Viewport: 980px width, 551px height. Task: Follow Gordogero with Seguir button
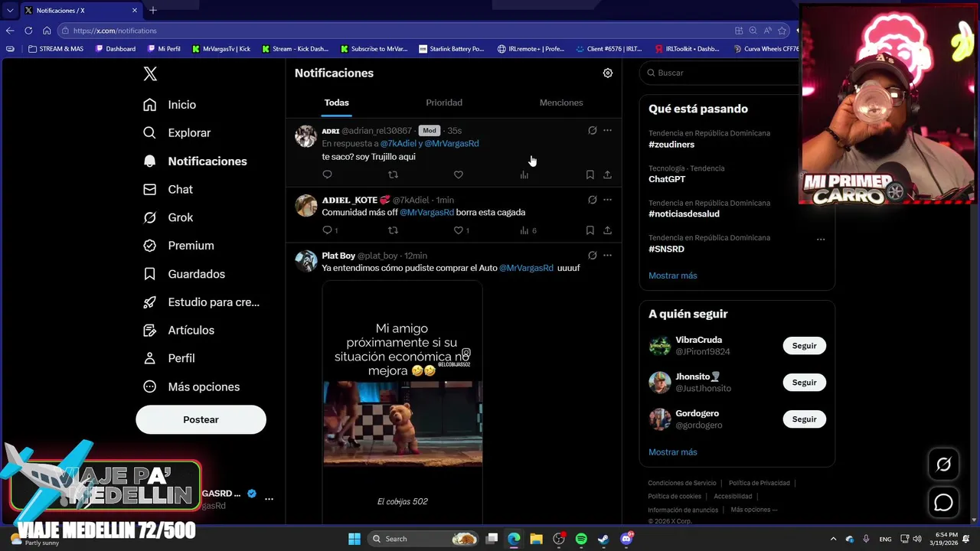tap(804, 419)
